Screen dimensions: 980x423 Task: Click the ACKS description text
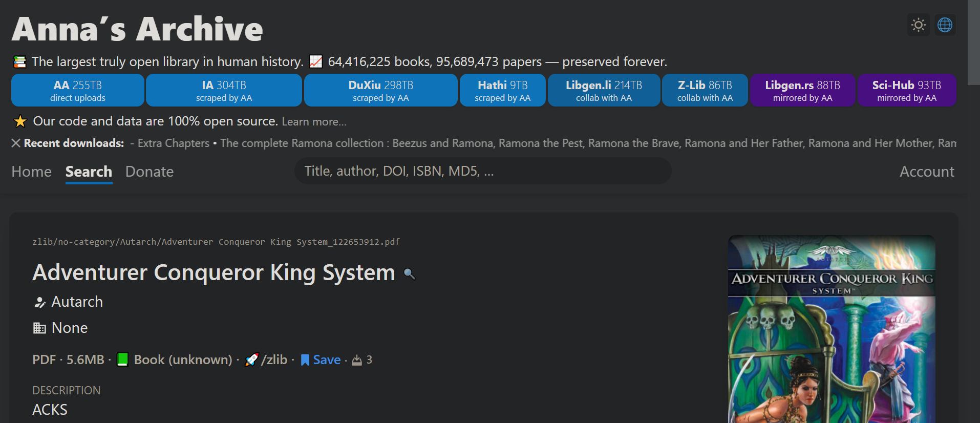(x=50, y=410)
